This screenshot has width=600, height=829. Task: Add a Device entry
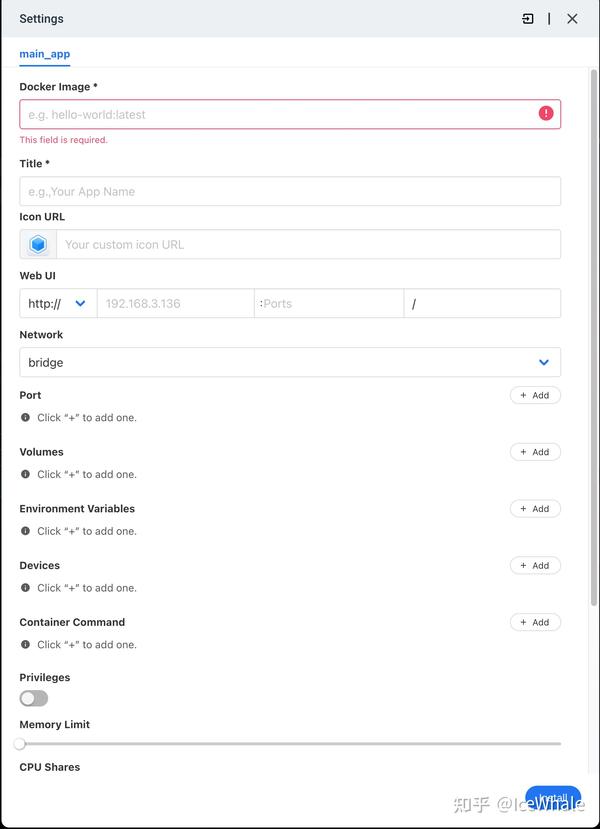click(x=535, y=565)
